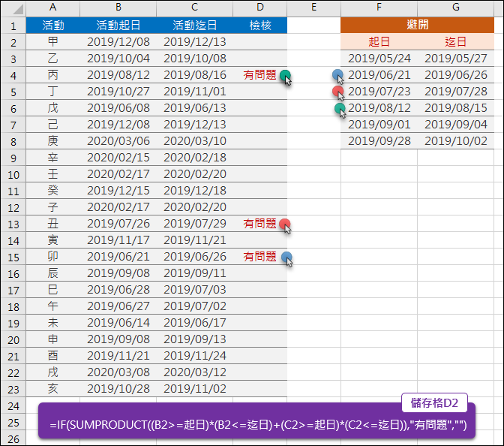This screenshot has width=504, height=446.
Task: Click avoid start date 2019/07/23
Action: [379, 92]
